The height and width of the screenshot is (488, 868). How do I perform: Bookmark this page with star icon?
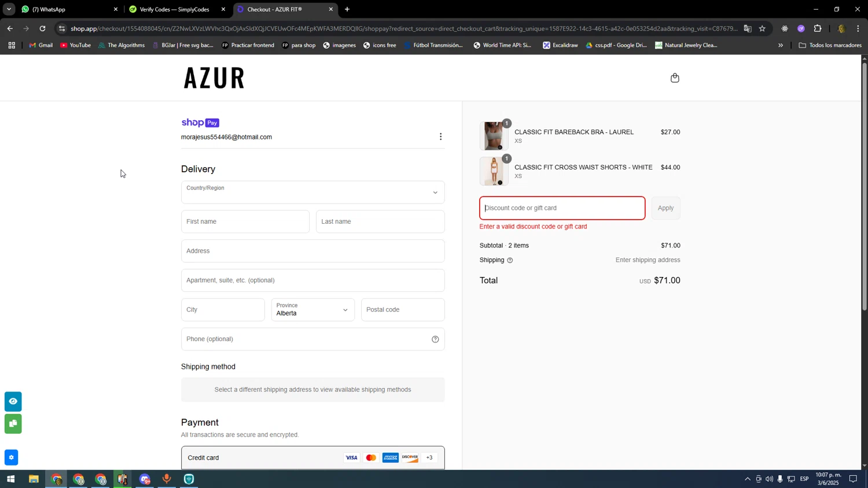(x=762, y=28)
